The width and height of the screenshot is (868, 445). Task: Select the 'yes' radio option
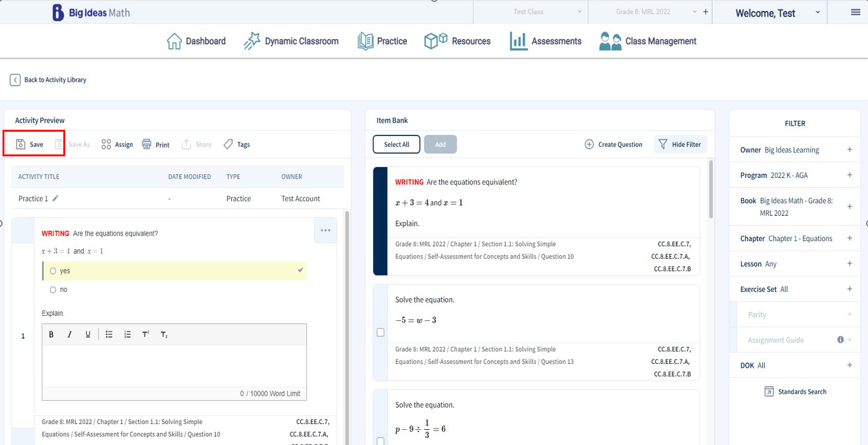53,271
